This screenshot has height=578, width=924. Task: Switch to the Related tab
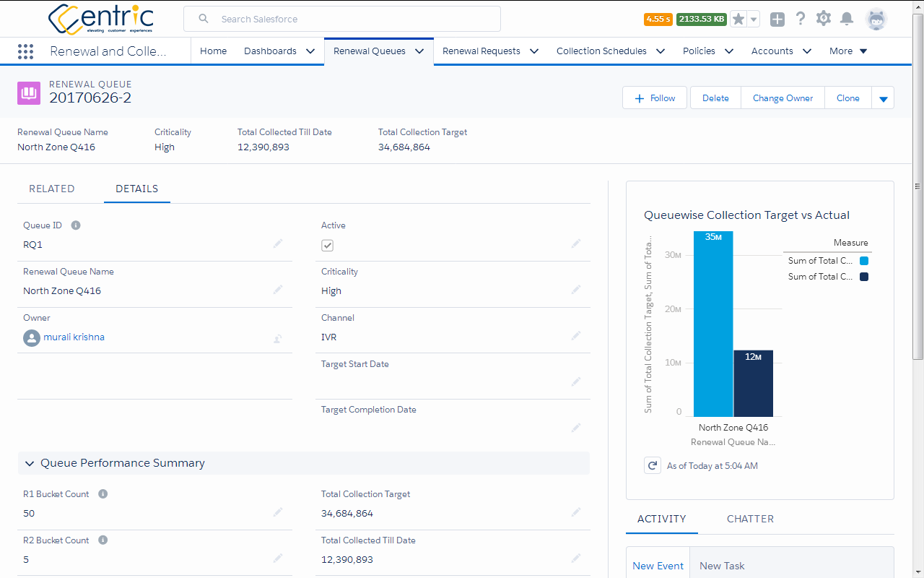52,189
